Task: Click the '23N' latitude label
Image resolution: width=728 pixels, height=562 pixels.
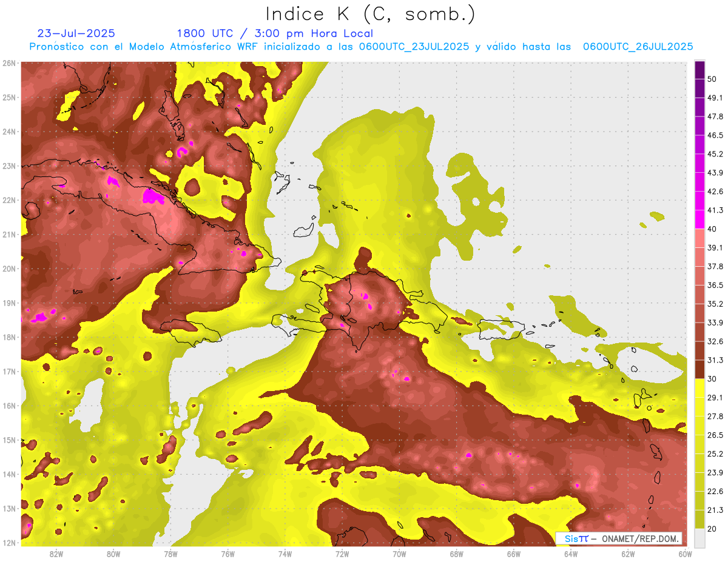Action: tap(8, 166)
